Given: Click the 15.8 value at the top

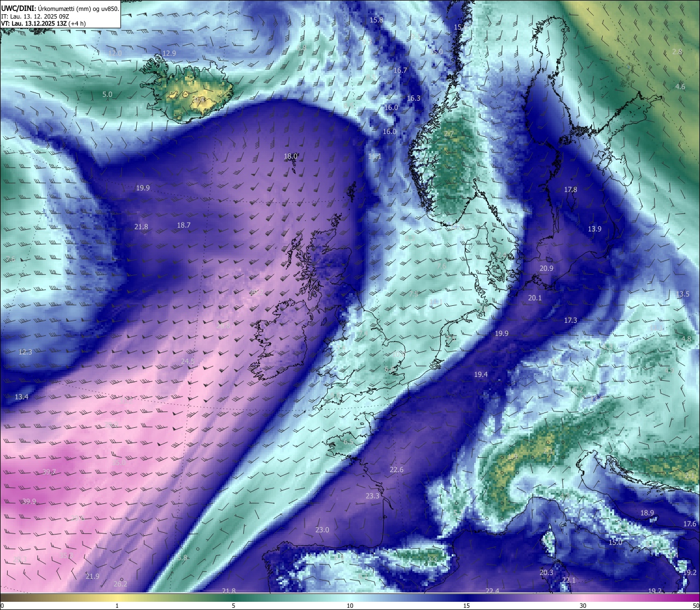Looking at the screenshot, I should (x=376, y=20).
